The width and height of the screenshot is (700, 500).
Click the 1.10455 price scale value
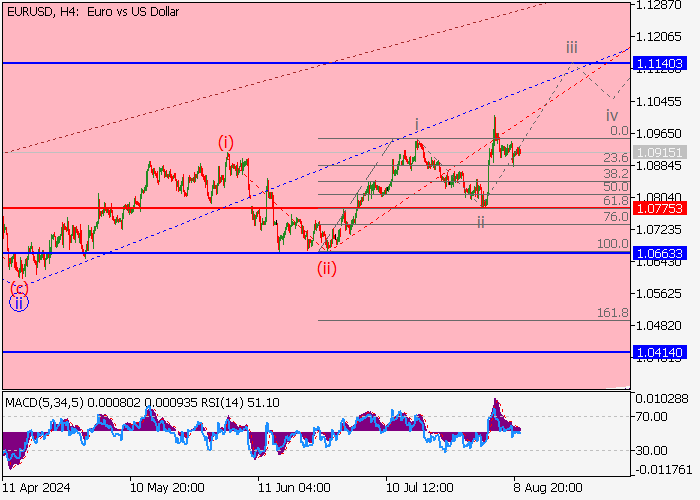pos(658,102)
